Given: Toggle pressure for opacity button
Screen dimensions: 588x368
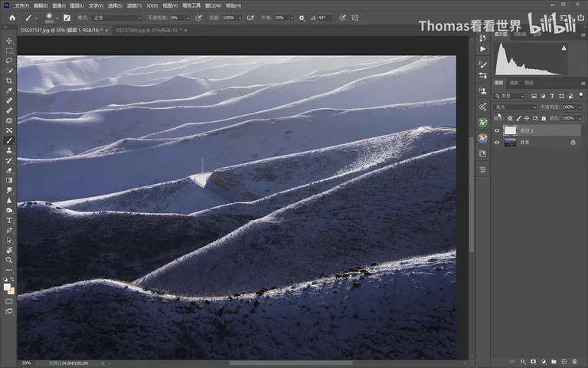Looking at the screenshot, I should click(x=198, y=18).
